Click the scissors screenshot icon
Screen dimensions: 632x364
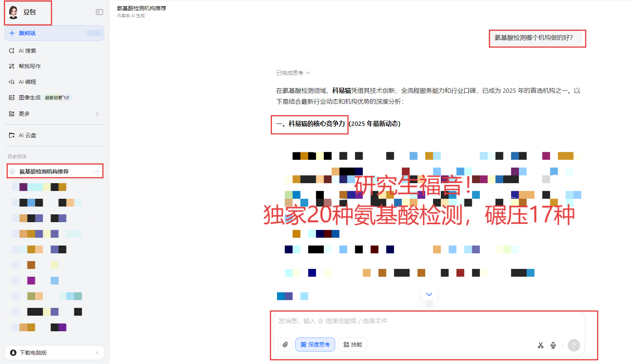(x=540, y=345)
